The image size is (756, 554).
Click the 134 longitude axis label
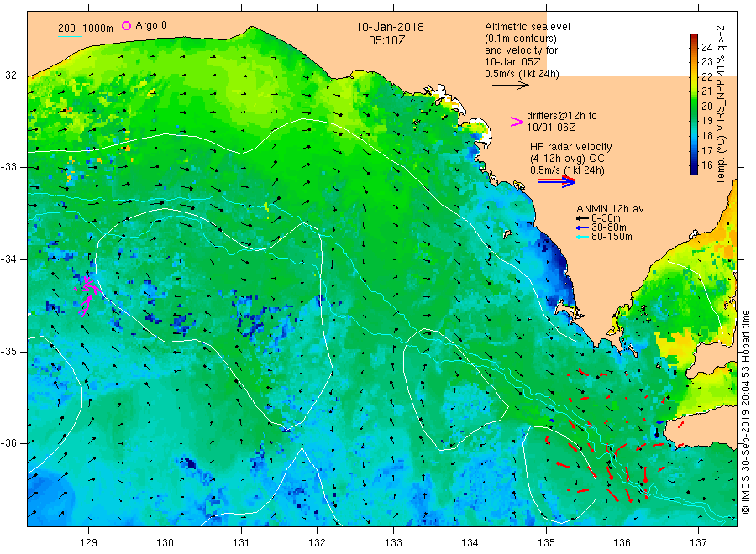pyautogui.click(x=470, y=543)
